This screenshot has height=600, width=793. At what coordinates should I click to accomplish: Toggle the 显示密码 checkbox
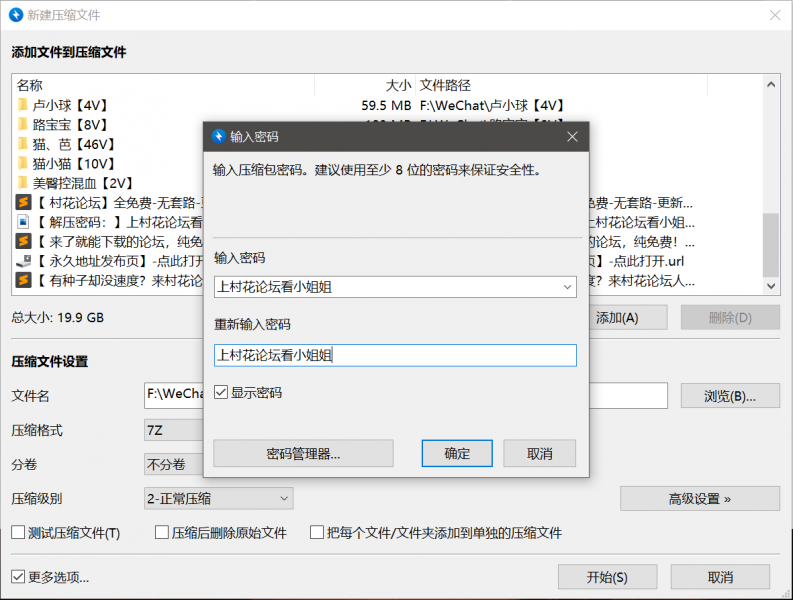[x=221, y=393]
